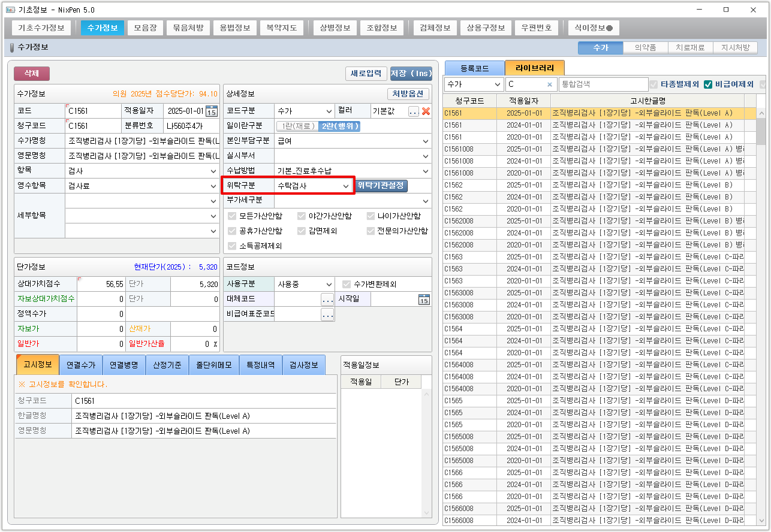Enable the 모든가산안함 checkbox
This screenshot has height=532, width=771.
click(x=233, y=216)
